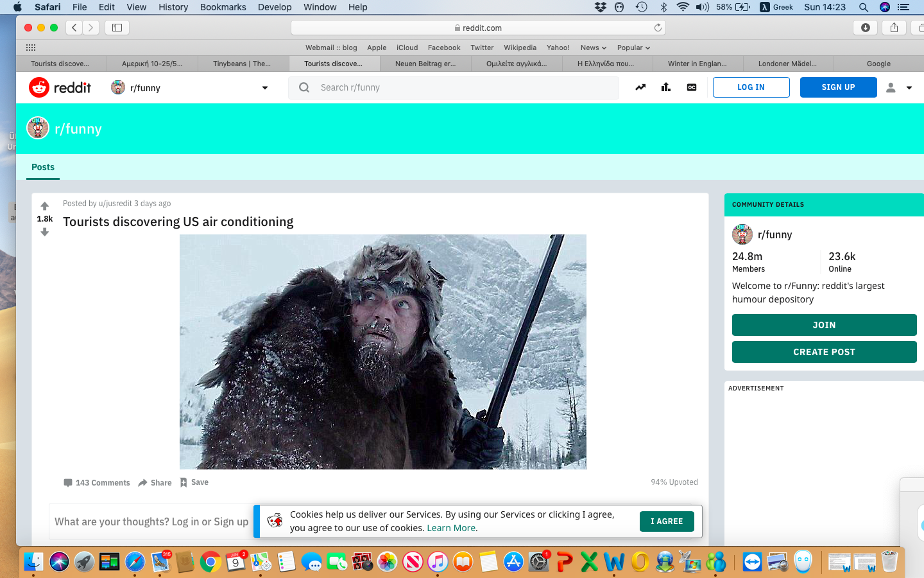Open the Favorites grid icon
This screenshot has width=924, height=578.
(x=31, y=48)
